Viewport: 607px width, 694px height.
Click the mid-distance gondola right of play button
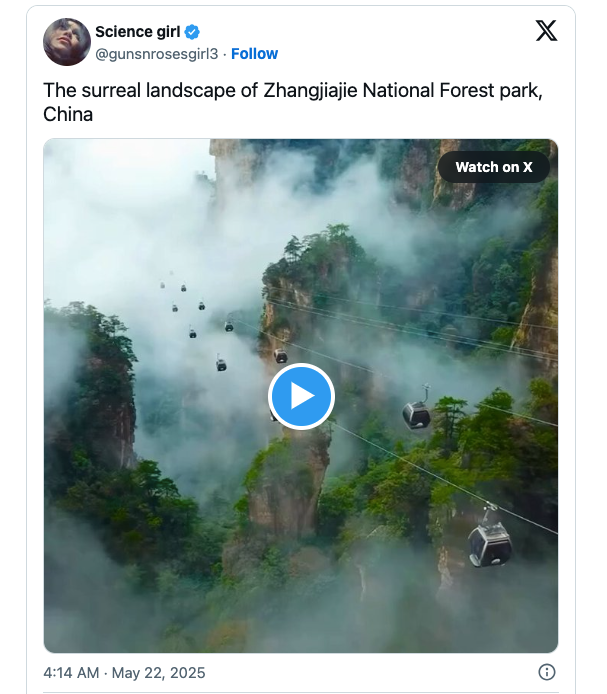tap(417, 412)
